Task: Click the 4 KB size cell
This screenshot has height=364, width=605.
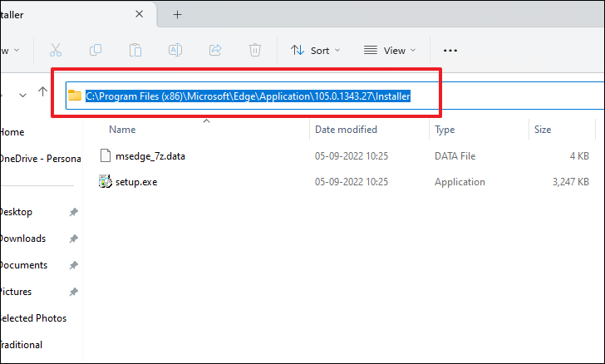Action: (x=579, y=156)
